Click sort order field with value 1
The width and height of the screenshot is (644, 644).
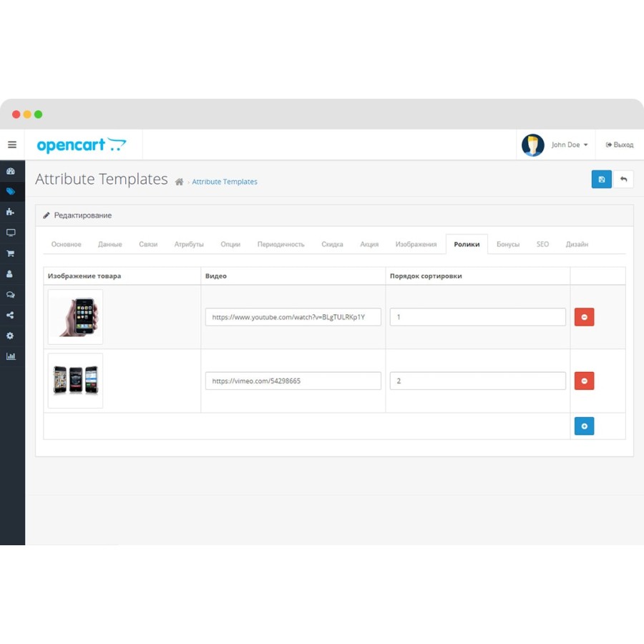click(478, 317)
